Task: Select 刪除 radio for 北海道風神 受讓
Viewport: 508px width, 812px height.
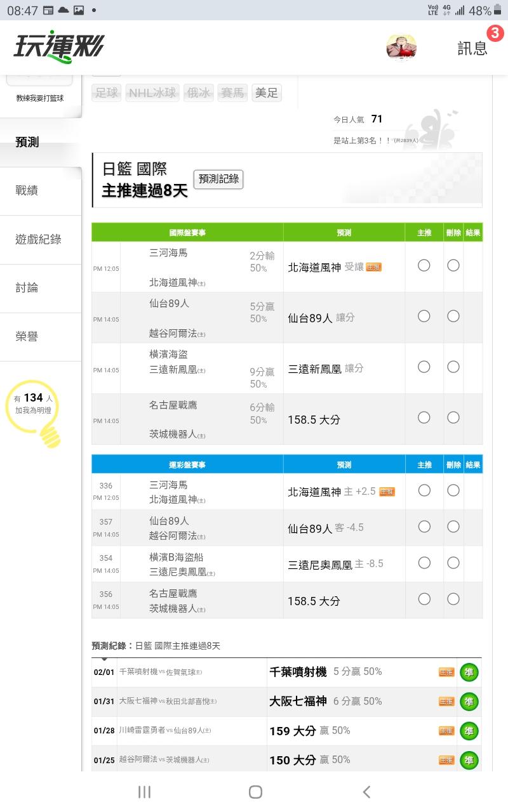Action: point(453,265)
